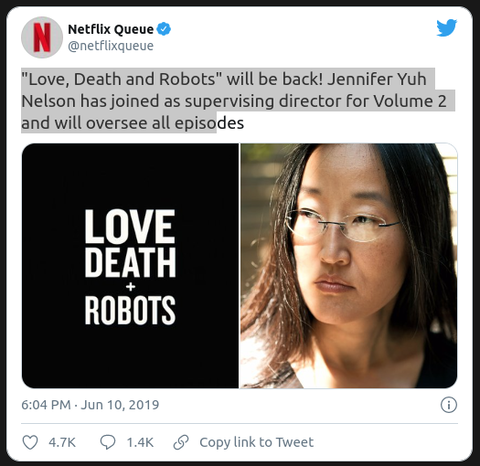Open the @netflixqueue handle link

click(x=111, y=46)
